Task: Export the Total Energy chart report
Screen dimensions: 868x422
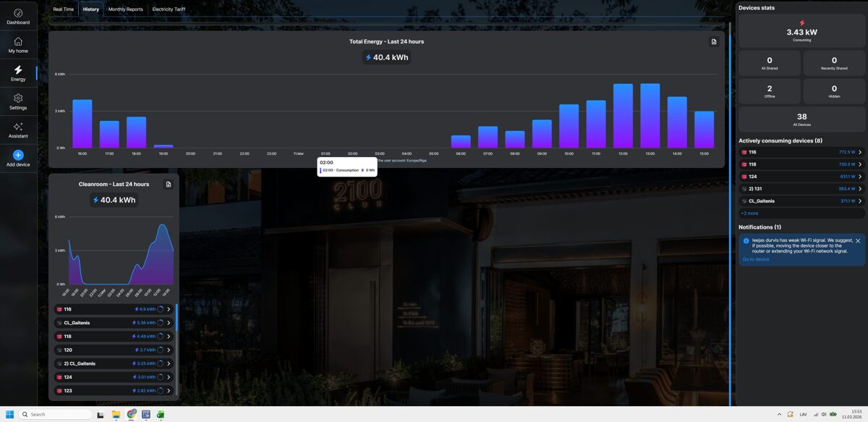Action: coord(714,42)
